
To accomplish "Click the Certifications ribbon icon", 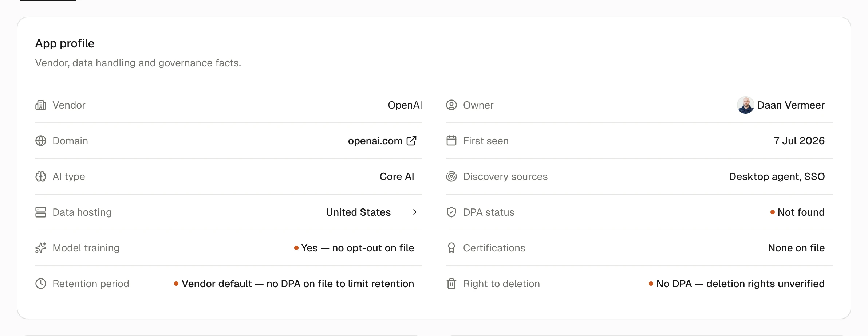I will pyautogui.click(x=451, y=248).
